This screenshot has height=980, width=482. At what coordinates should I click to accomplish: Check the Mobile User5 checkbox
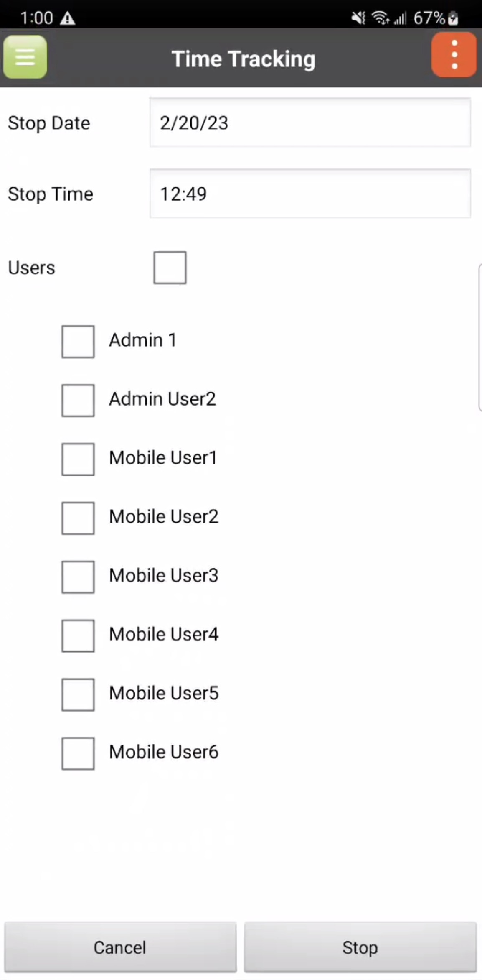78,694
